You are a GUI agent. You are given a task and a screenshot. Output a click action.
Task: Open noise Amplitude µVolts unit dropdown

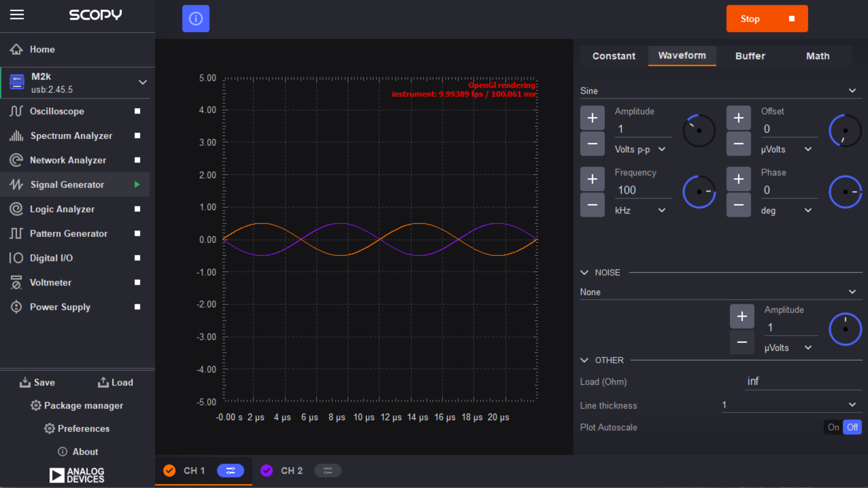coord(788,348)
